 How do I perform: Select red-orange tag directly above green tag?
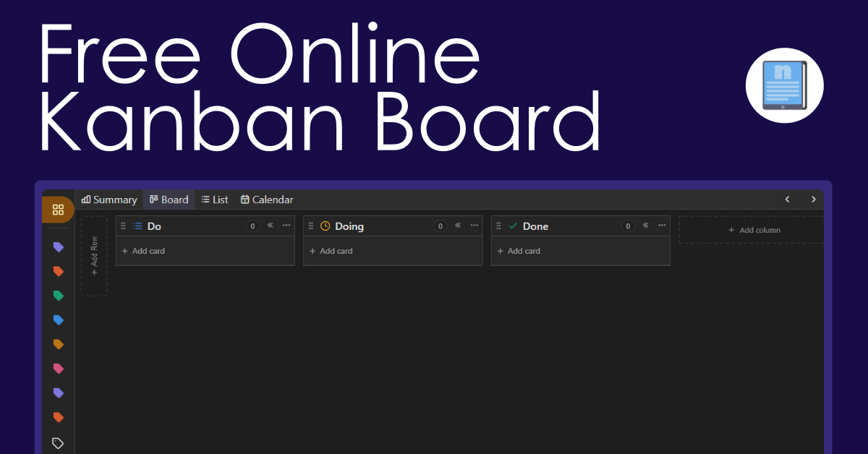tap(59, 272)
